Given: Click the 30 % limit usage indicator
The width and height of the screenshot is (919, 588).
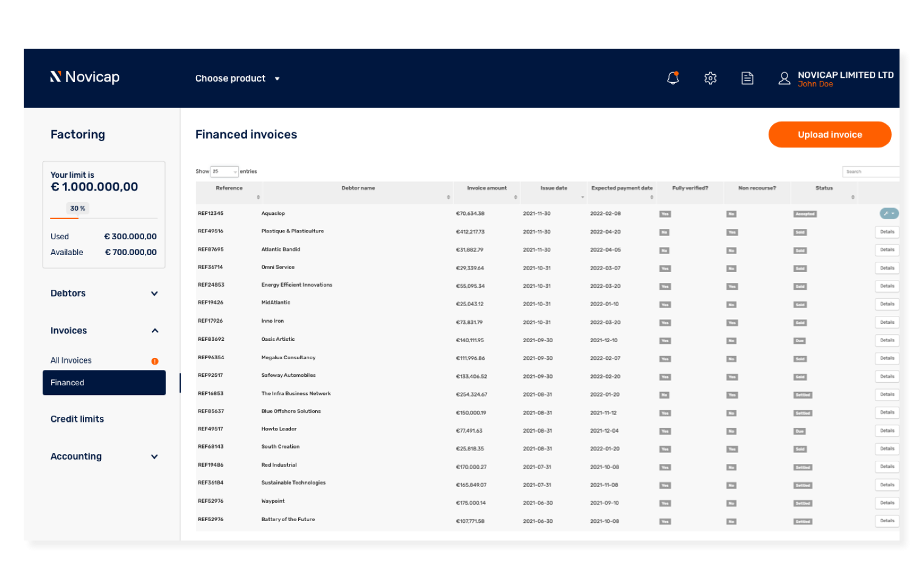Looking at the screenshot, I should pyautogui.click(x=78, y=208).
